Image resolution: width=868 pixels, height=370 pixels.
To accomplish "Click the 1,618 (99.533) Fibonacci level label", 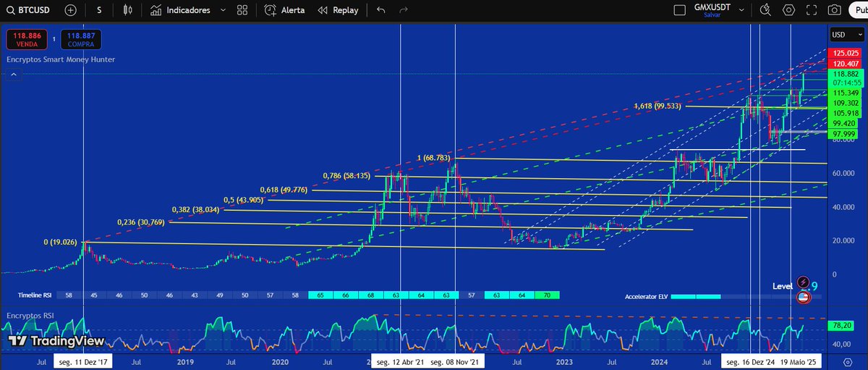I will pyautogui.click(x=659, y=106).
